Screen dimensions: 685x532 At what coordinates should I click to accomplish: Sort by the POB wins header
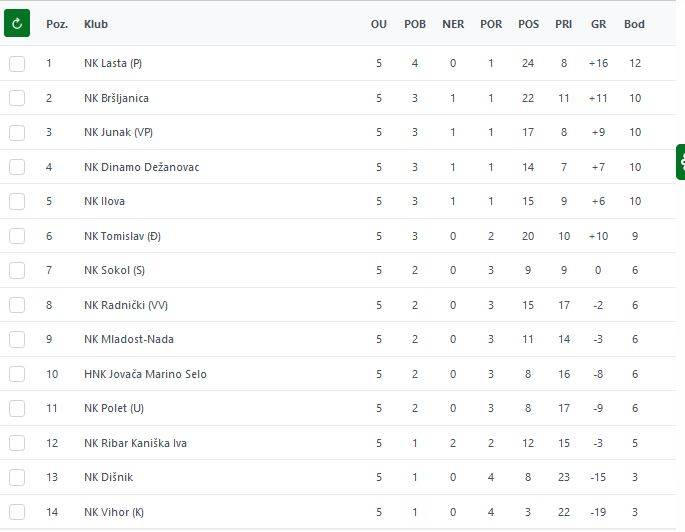click(x=415, y=24)
